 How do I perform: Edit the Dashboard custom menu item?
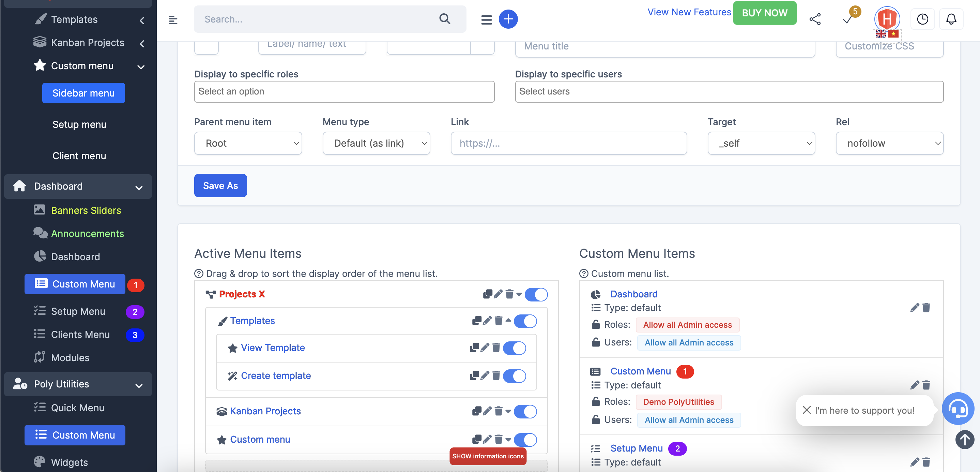914,308
